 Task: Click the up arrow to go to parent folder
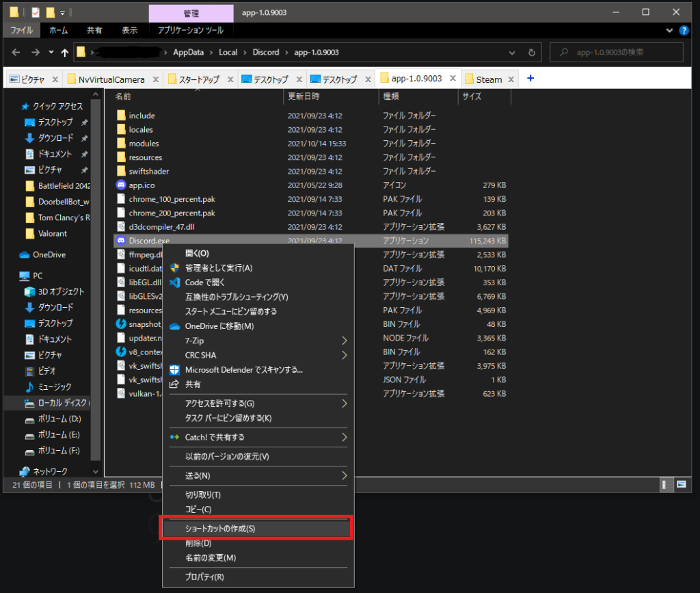click(65, 52)
